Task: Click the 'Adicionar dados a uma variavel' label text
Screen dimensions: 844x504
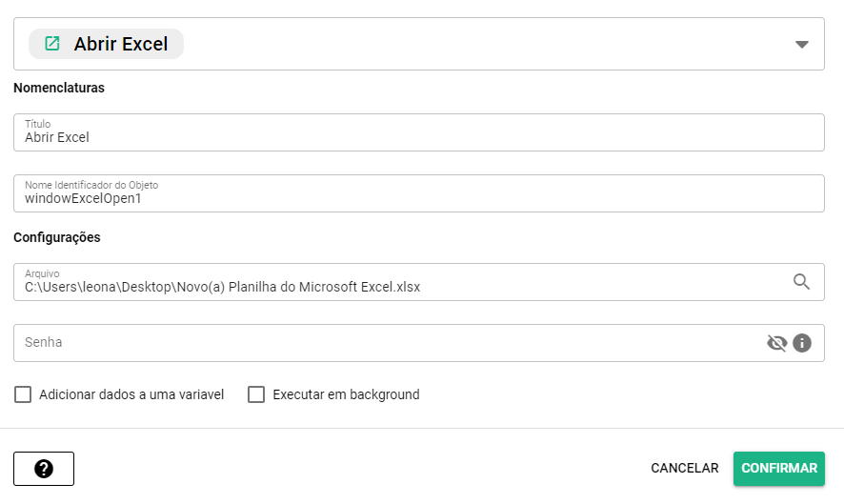Action: [x=131, y=394]
